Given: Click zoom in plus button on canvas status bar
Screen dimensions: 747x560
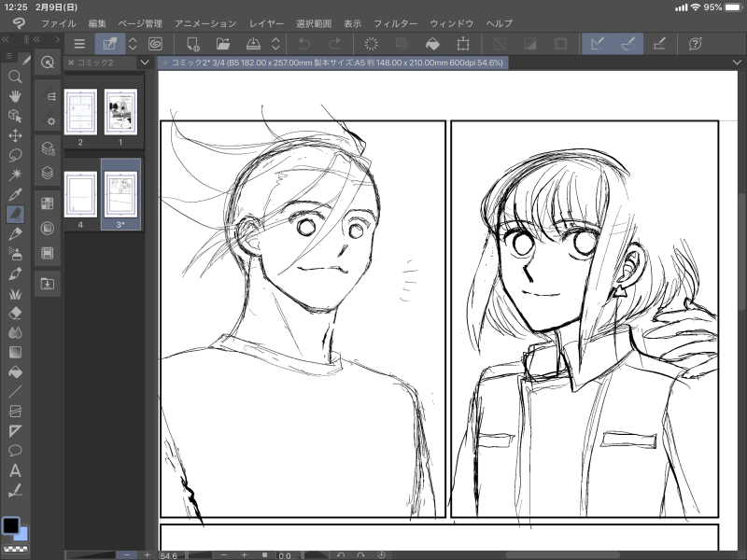Looking at the screenshot, I should point(244,555).
